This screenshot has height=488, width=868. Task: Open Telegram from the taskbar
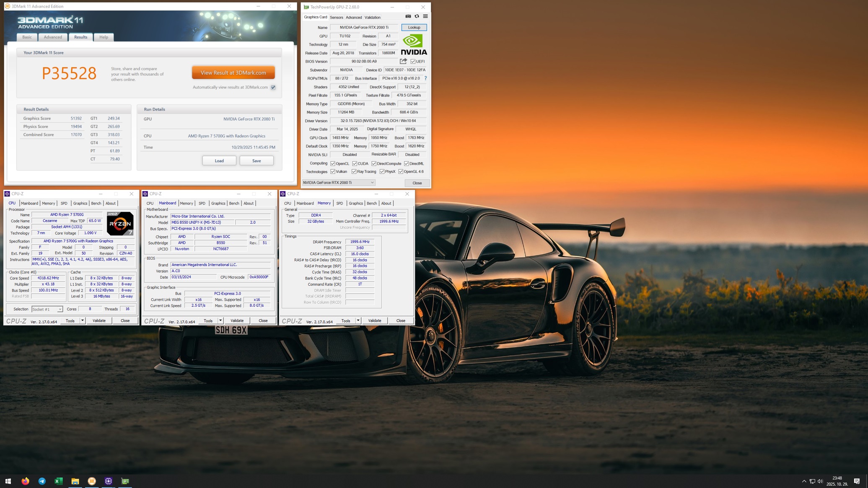(x=42, y=481)
